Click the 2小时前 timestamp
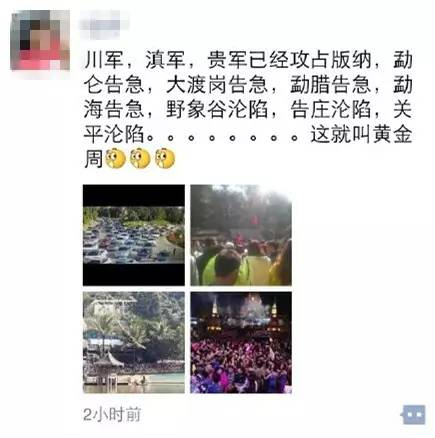435x438 pixels. (x=112, y=414)
